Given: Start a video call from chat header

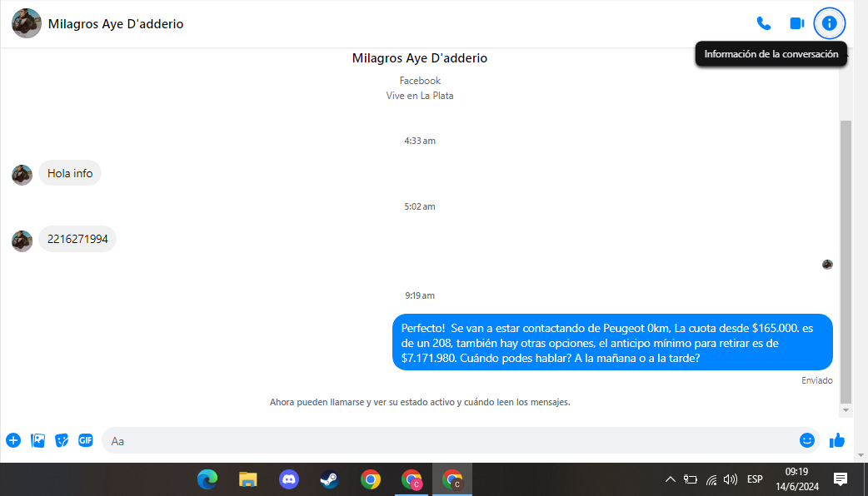Looking at the screenshot, I should [x=796, y=23].
